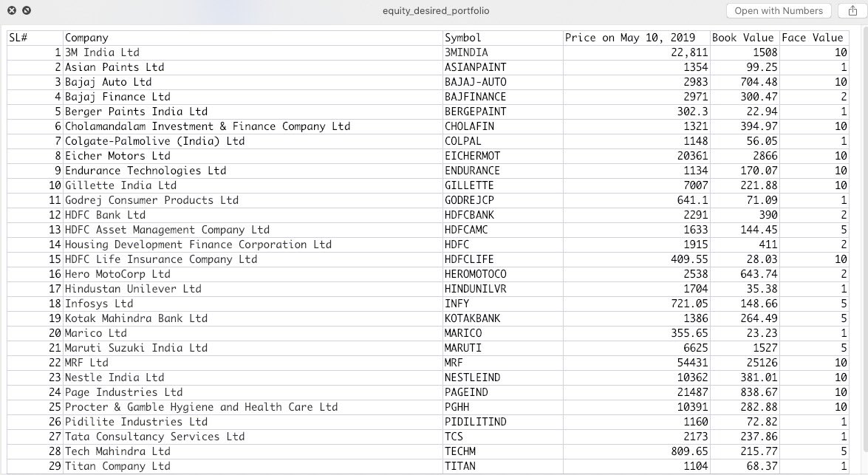Click the 'EICHERMOT' symbol cell
This screenshot has width=868, height=475.
click(x=502, y=156)
